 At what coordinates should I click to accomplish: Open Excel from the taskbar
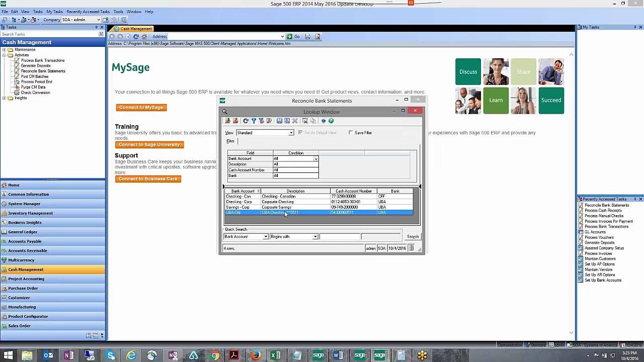pos(276,355)
